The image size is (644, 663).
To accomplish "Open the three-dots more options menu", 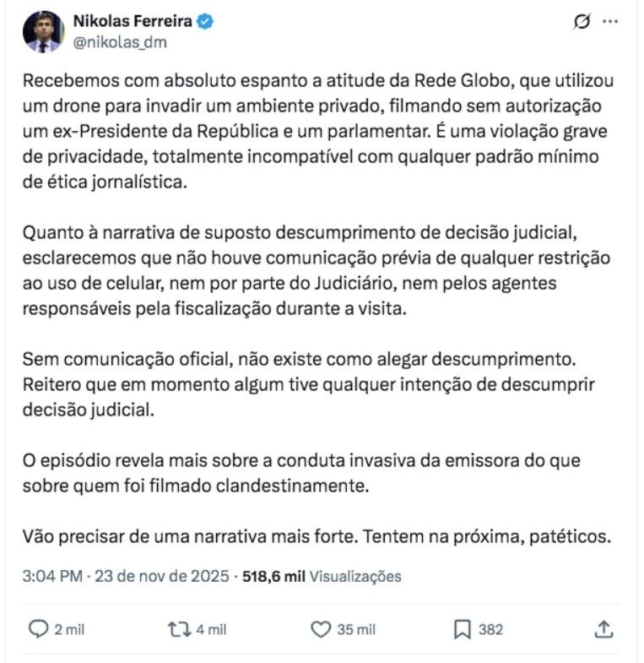I will 610,22.
